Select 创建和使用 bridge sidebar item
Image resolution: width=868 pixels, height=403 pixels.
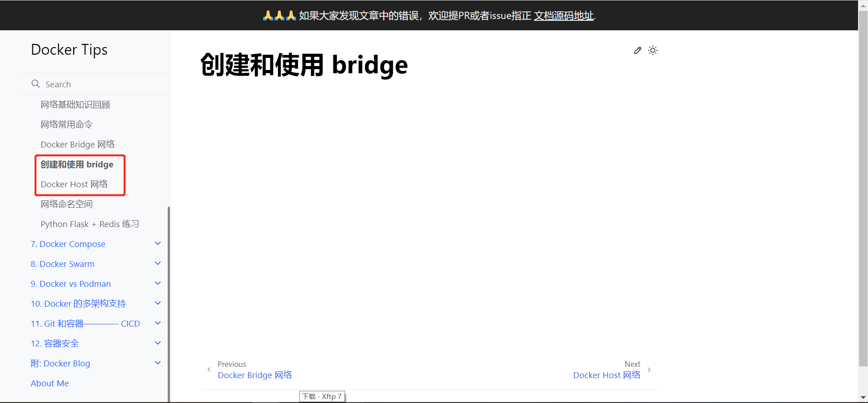point(77,164)
